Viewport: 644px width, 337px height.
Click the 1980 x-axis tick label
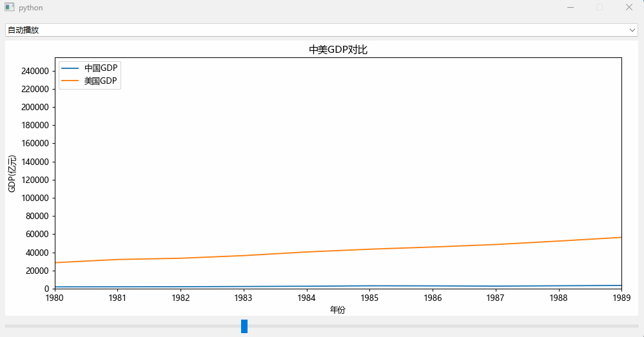click(x=54, y=298)
